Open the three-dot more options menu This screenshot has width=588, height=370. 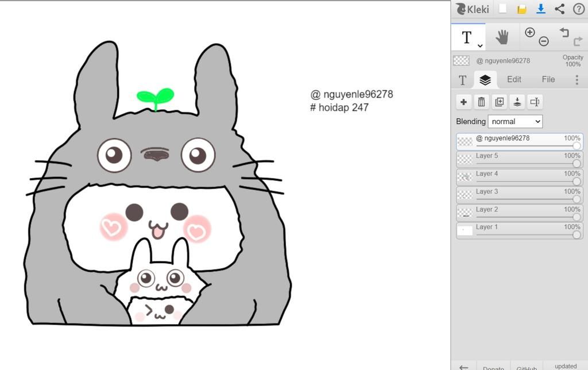coord(577,80)
